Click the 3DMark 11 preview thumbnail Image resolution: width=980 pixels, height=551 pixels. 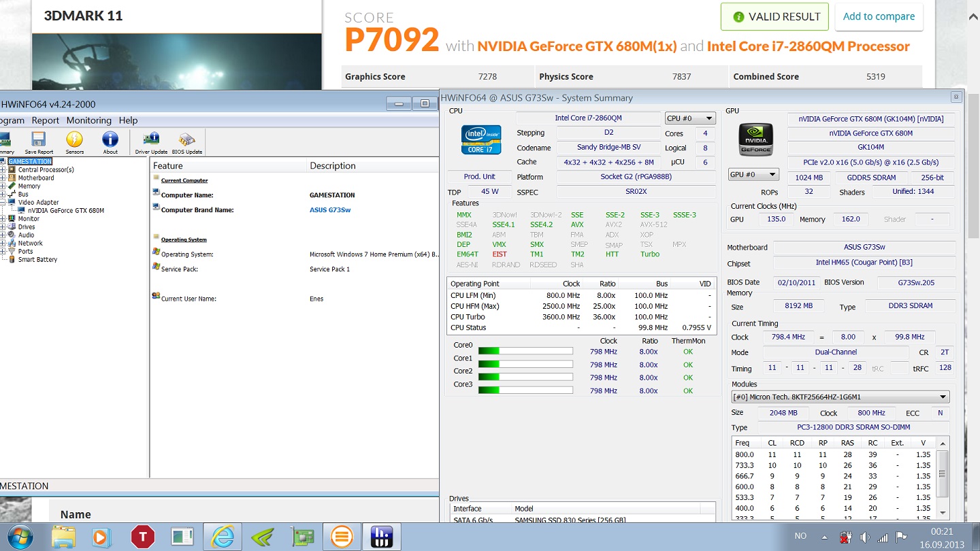[177, 61]
